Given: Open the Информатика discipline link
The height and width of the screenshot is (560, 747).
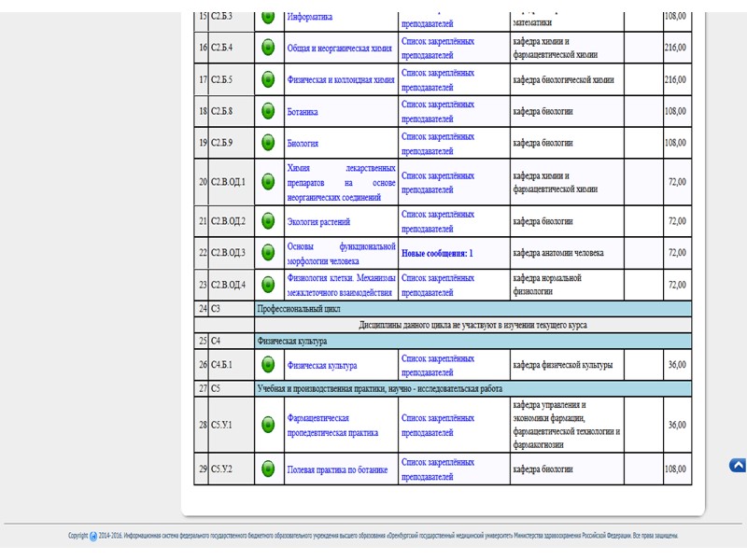Looking at the screenshot, I should pos(310,17).
